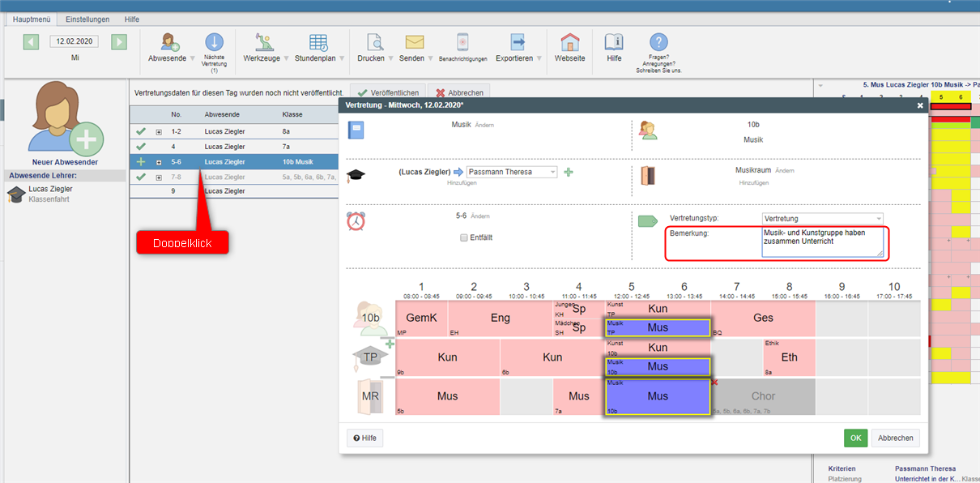
Task: Go to previous day with left arrow
Action: click(31, 42)
